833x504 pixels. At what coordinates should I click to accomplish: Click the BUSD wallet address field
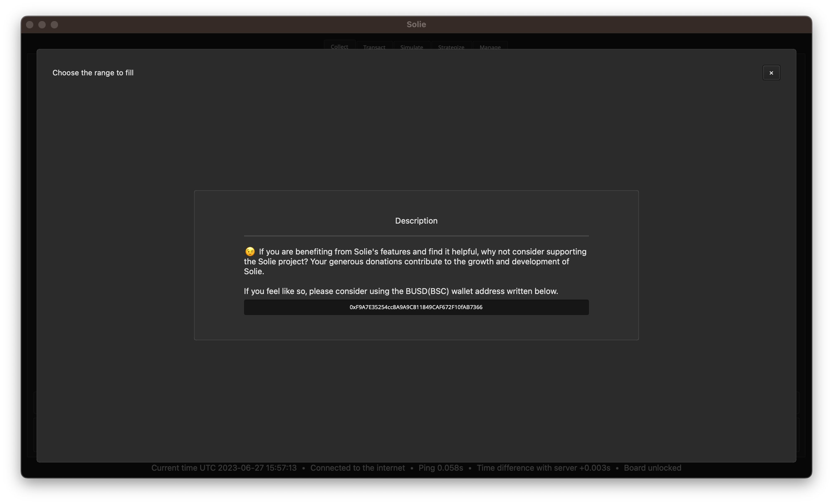click(x=416, y=307)
